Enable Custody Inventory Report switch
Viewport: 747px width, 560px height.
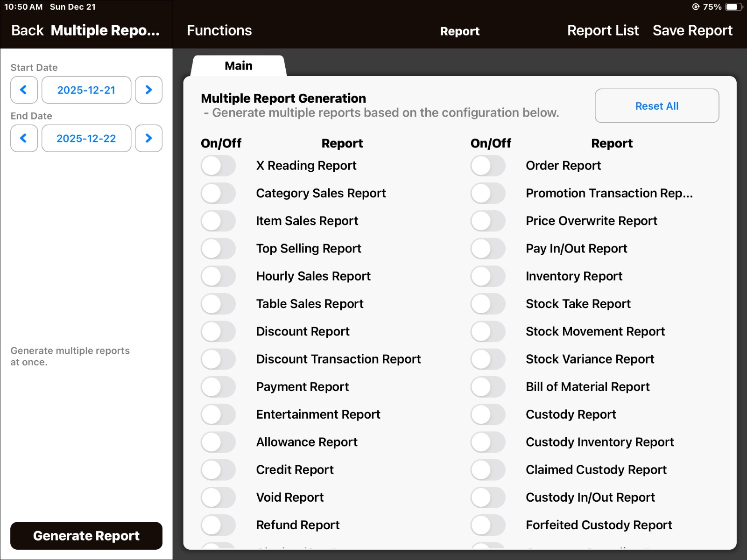(488, 442)
